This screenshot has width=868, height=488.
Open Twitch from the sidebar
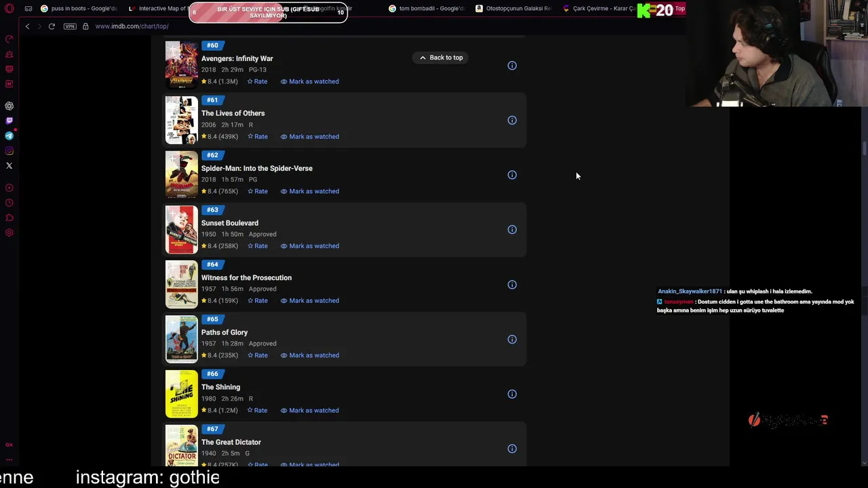click(x=9, y=121)
